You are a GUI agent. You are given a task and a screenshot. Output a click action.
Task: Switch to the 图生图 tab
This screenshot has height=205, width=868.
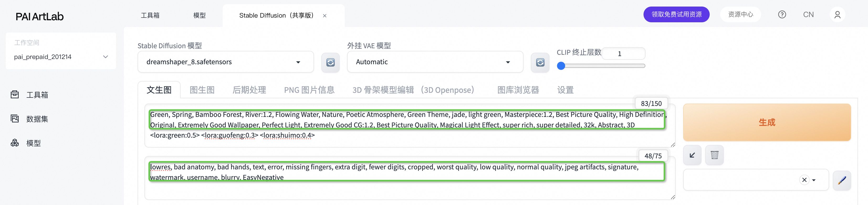tap(202, 90)
